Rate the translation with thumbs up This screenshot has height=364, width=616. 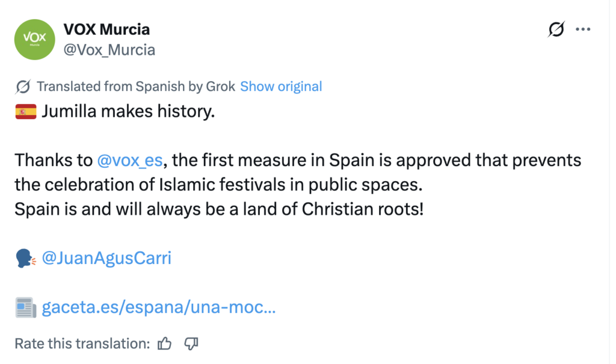[x=164, y=344]
